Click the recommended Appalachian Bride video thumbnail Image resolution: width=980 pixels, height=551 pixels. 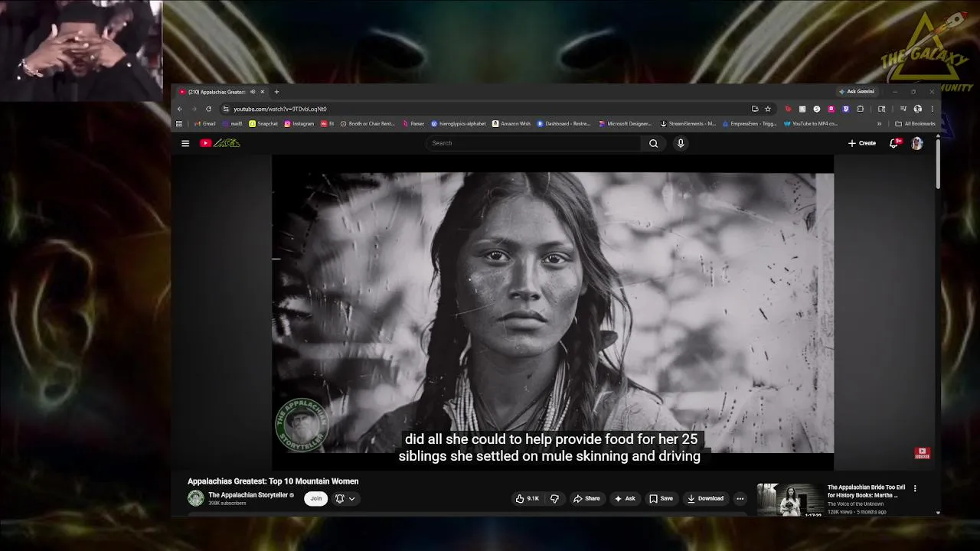(x=791, y=500)
